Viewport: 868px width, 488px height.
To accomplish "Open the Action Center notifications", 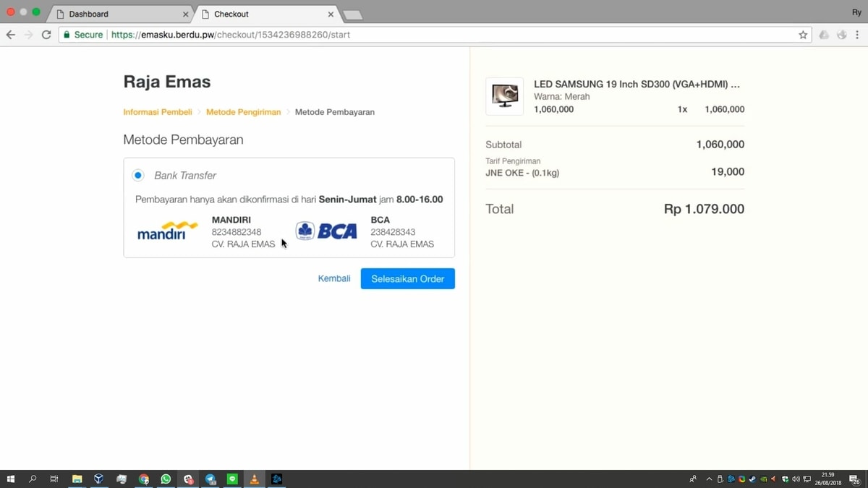I will pos(854,479).
